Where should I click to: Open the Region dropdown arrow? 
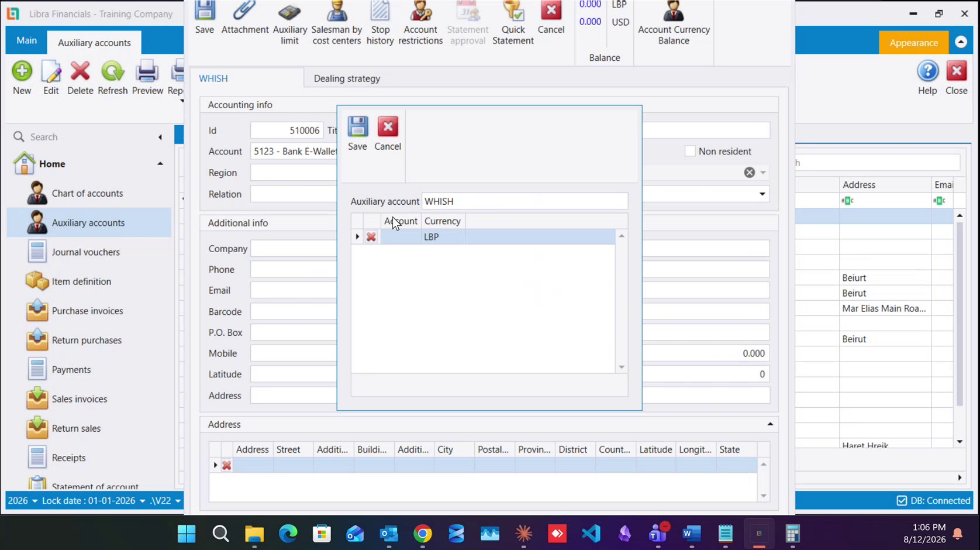pos(763,173)
